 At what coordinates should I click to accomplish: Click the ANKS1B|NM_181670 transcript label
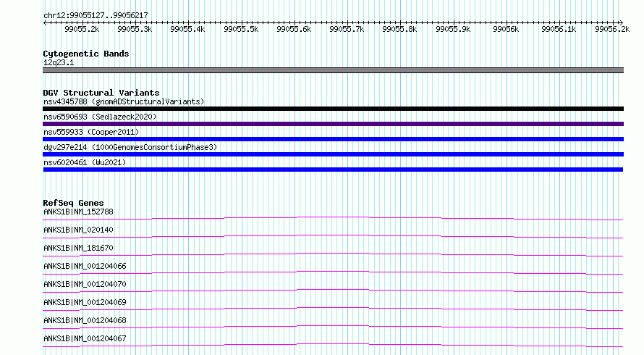78,248
